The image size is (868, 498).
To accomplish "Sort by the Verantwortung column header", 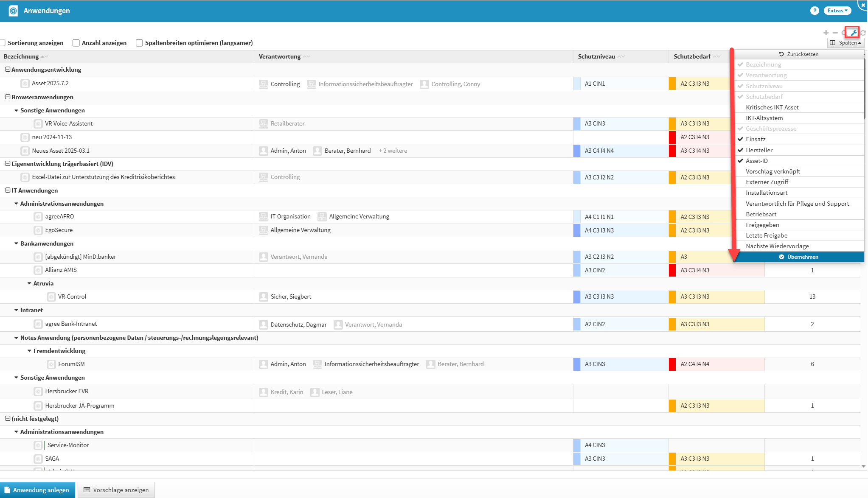I will (280, 56).
